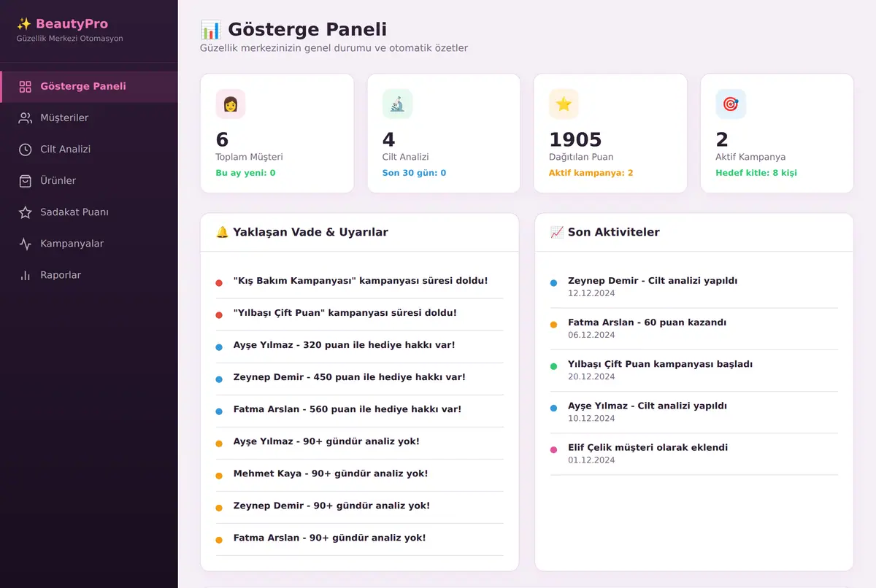Image resolution: width=876 pixels, height=588 pixels.
Task: Open Cilt Analizi from the sidebar
Action: (x=89, y=150)
